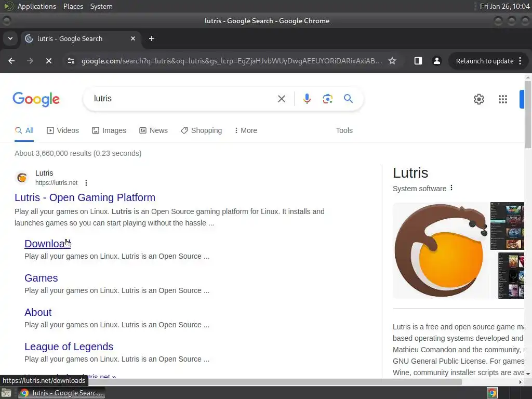532x399 pixels.
Task: Open the System menu
Action: (x=101, y=6)
